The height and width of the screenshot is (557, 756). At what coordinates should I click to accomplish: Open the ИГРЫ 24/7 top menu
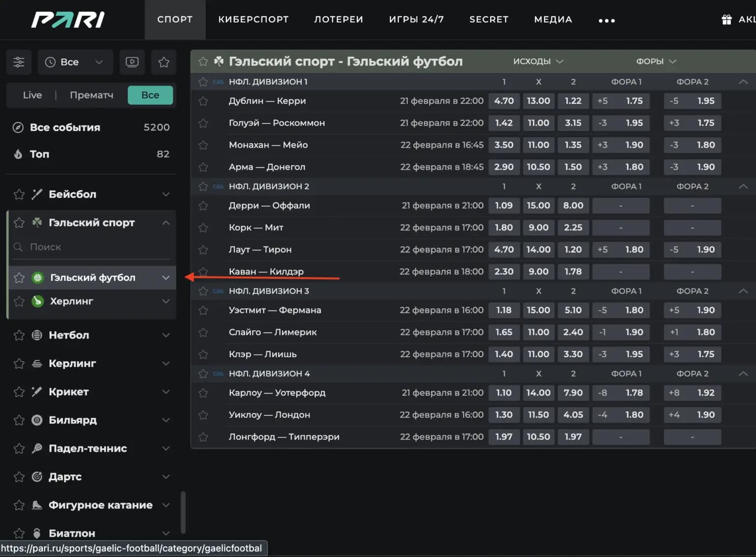click(x=416, y=20)
